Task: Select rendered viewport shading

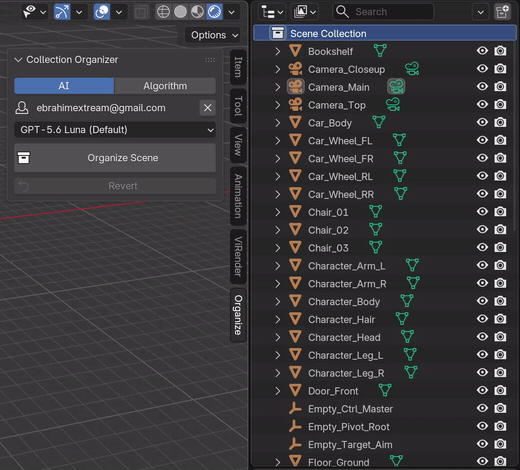Action: (x=214, y=12)
